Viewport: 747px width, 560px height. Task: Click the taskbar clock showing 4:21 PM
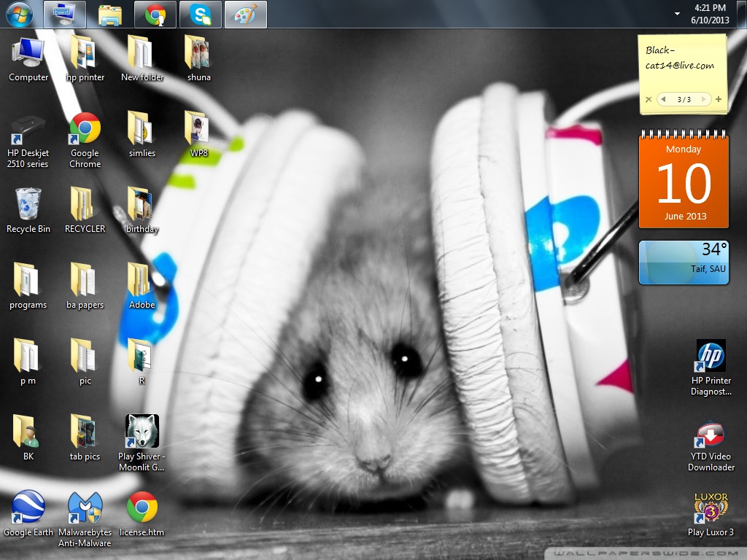point(710,15)
